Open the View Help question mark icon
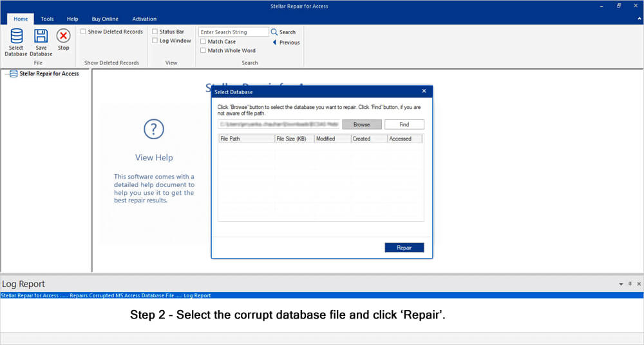This screenshot has height=345, width=644. [154, 129]
